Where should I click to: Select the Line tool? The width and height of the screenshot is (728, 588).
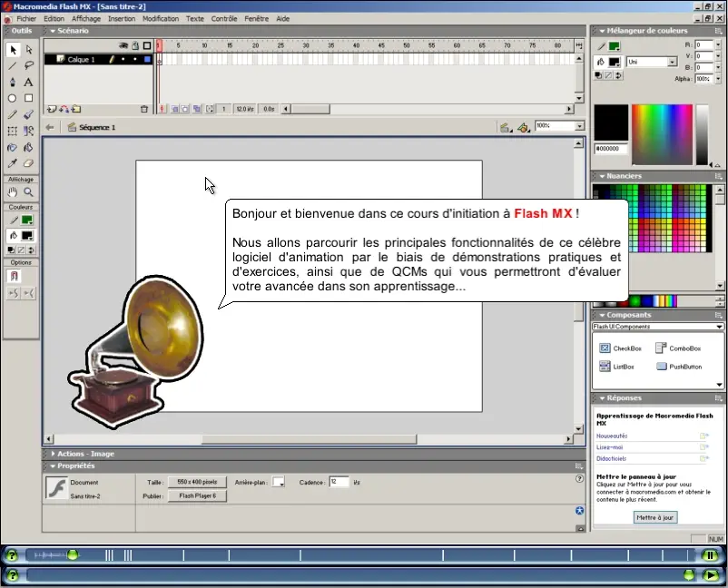coord(13,66)
